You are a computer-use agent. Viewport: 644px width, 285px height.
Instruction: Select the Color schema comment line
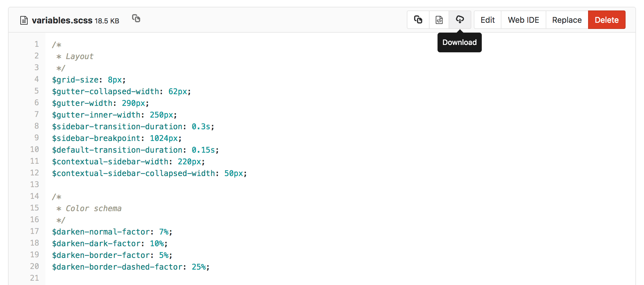click(89, 208)
